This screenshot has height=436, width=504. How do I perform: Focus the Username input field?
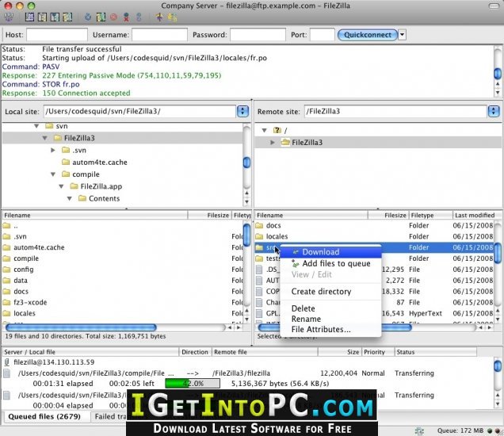(159, 35)
